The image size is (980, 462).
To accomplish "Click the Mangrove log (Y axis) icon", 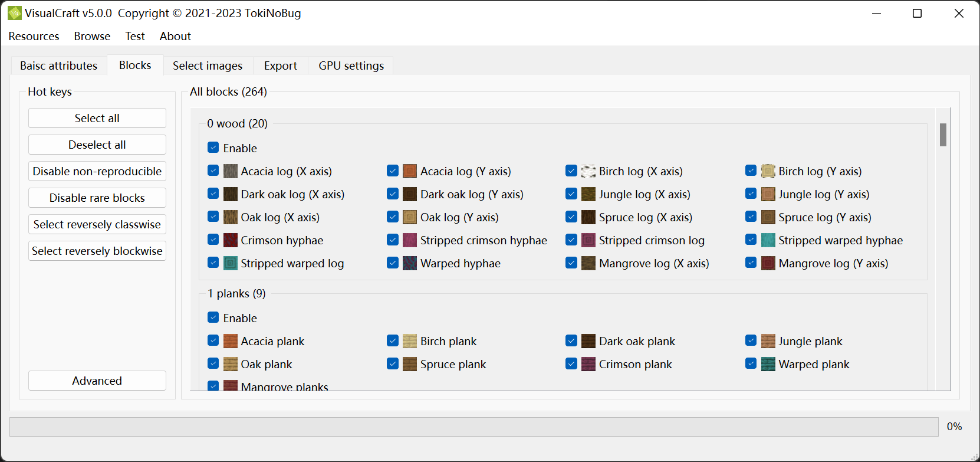I will 768,263.
